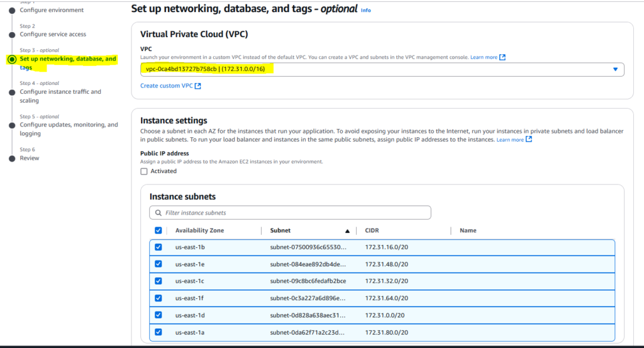
Task: Click the external link icon beside Create custom VPC
Action: click(x=198, y=86)
